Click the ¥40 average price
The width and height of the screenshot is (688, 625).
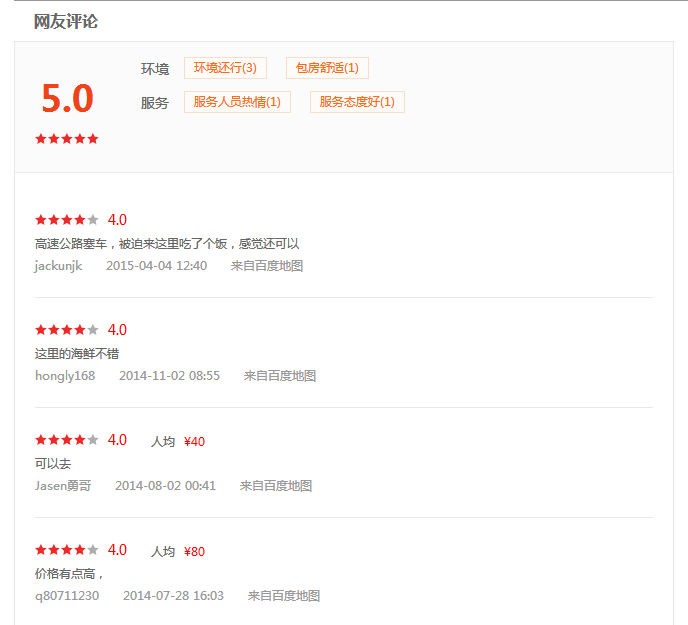(x=194, y=442)
